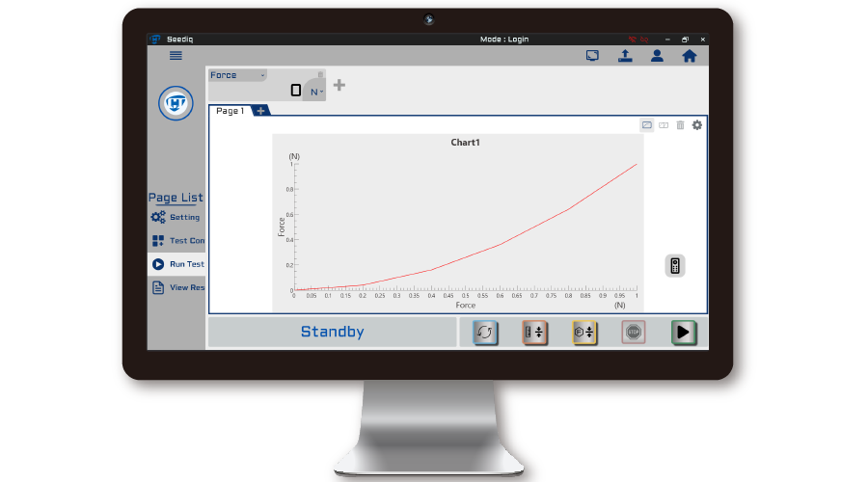
Task: Click the chart settings gear icon
Action: (697, 125)
